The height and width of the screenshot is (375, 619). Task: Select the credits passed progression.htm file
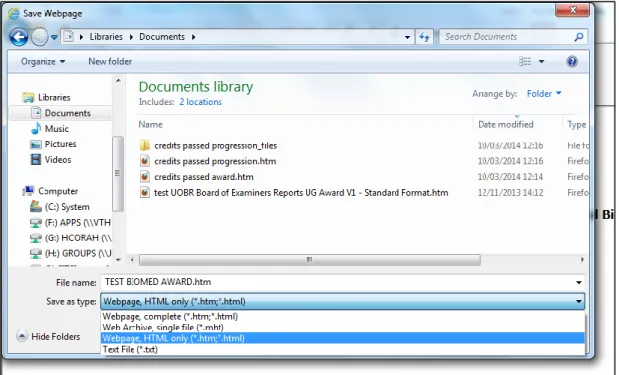coord(215,161)
